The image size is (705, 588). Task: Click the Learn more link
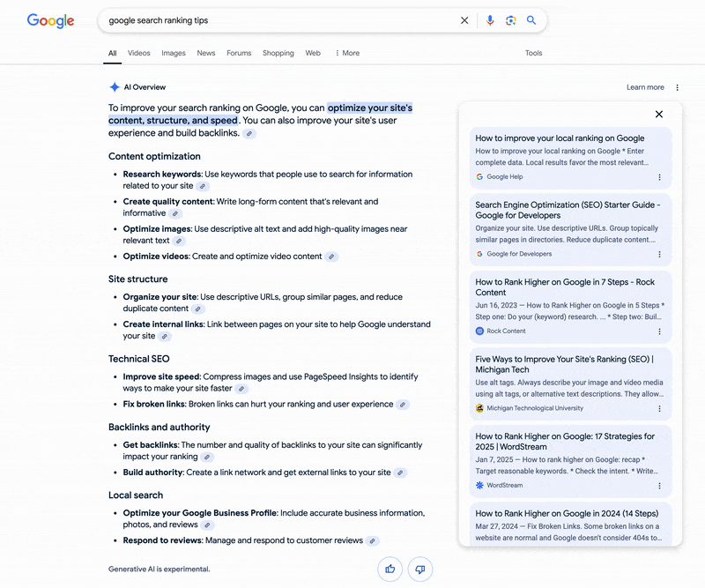[x=645, y=87]
